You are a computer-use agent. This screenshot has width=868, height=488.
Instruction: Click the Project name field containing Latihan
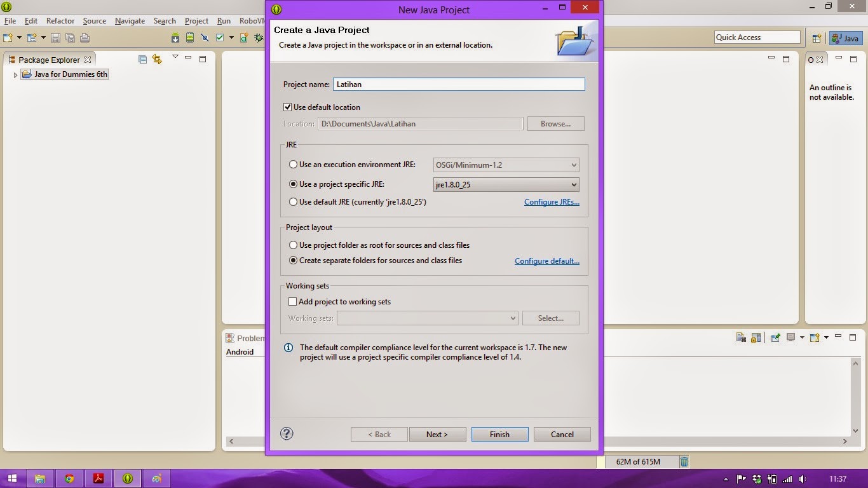[x=459, y=84]
